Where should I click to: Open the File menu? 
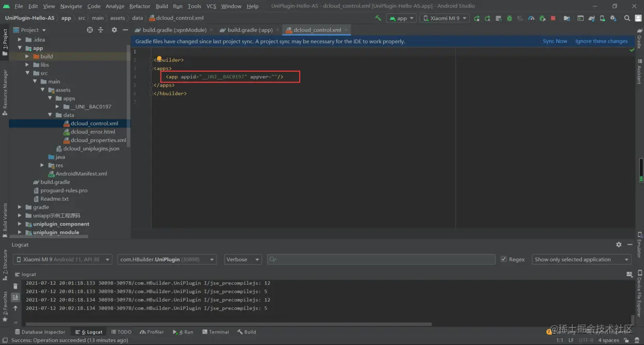click(x=19, y=6)
